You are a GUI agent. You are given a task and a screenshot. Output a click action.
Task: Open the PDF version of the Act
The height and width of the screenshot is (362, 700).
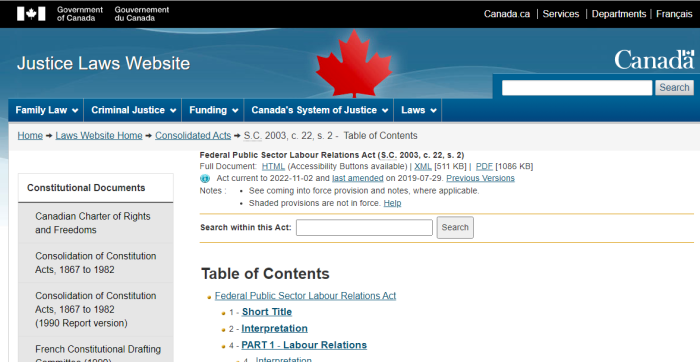pos(484,166)
